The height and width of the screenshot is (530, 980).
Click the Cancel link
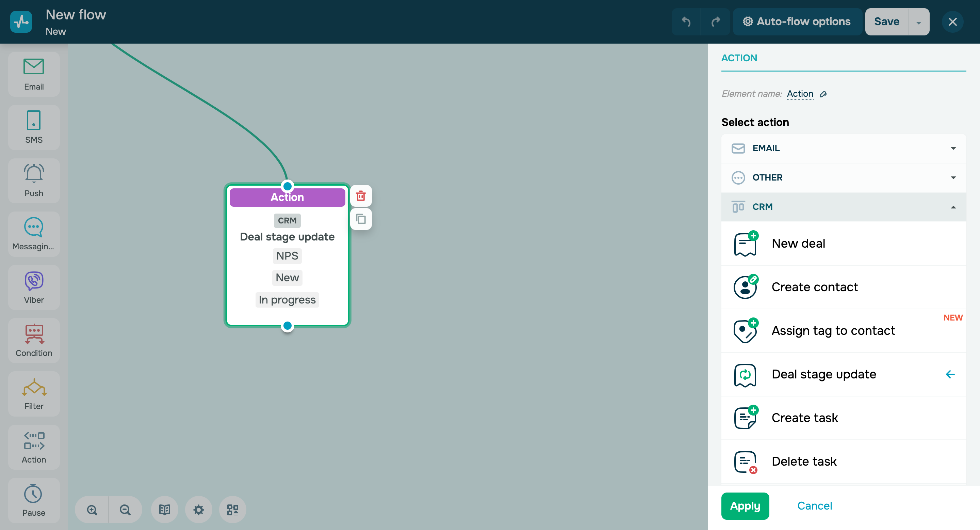[814, 505]
